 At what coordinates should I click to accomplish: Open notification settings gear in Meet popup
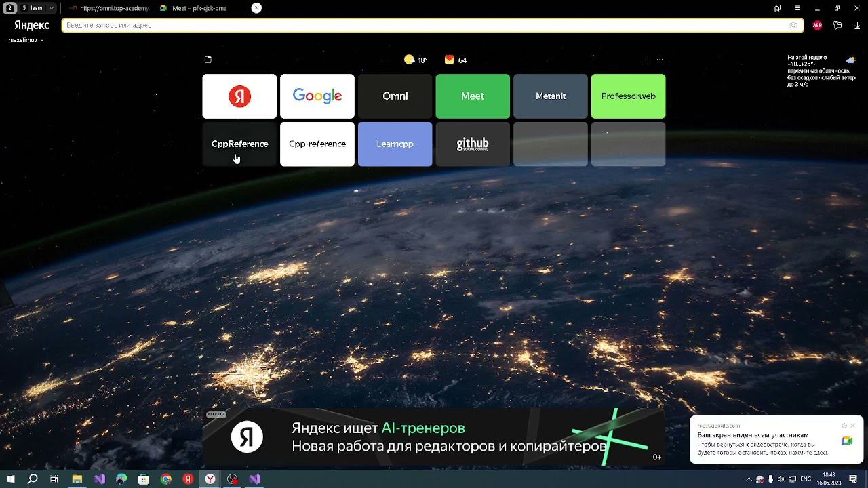coord(844,426)
